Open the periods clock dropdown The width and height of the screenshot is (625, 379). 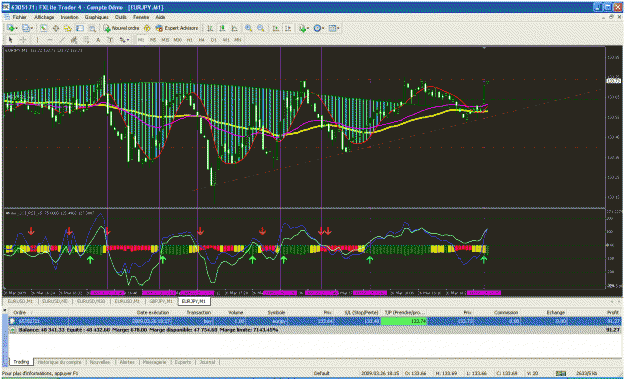pos(319,28)
